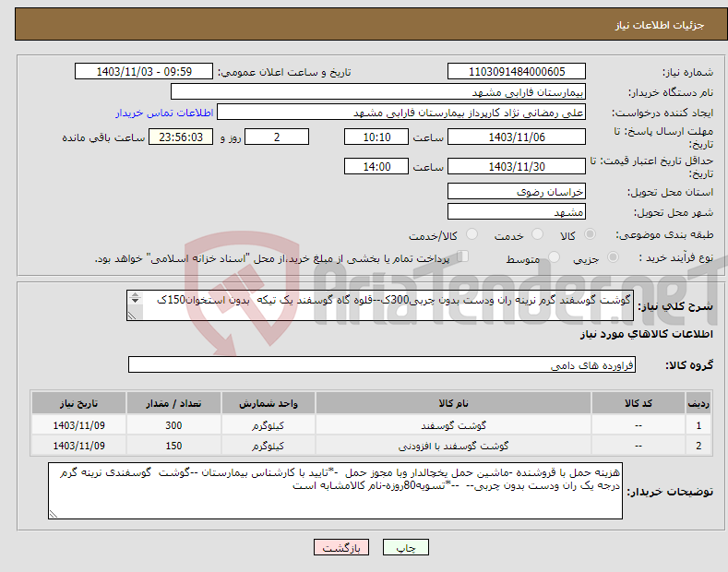Viewport: 728px width, 572px height.
Task: Select the کالا radio button
Action: [590, 234]
